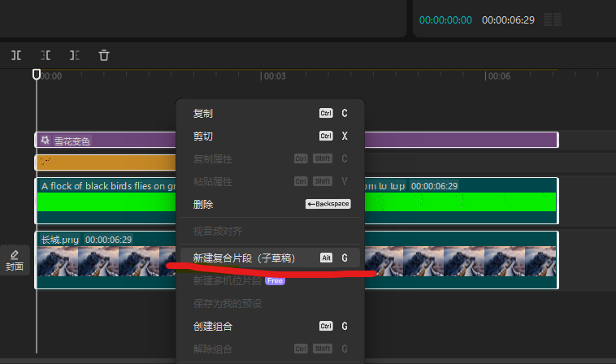Click the trim left (delete left) icon
Screen dimensions: 616x364
[x=46, y=55]
